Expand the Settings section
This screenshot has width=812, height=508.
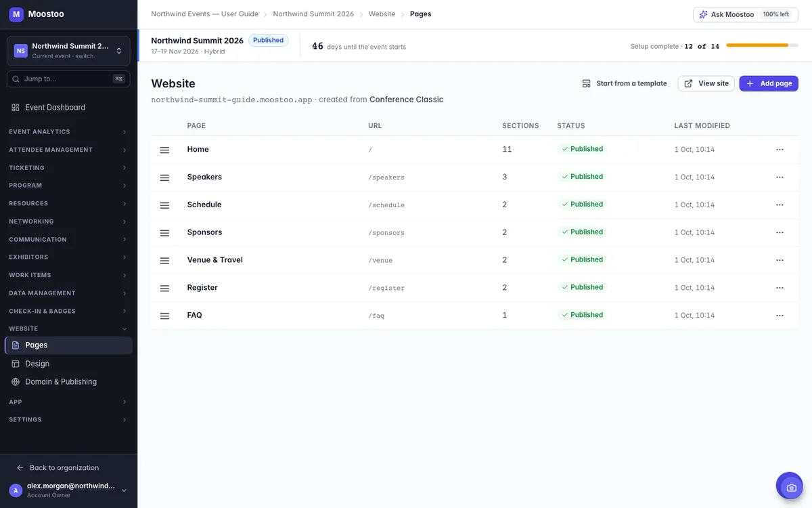(68, 420)
